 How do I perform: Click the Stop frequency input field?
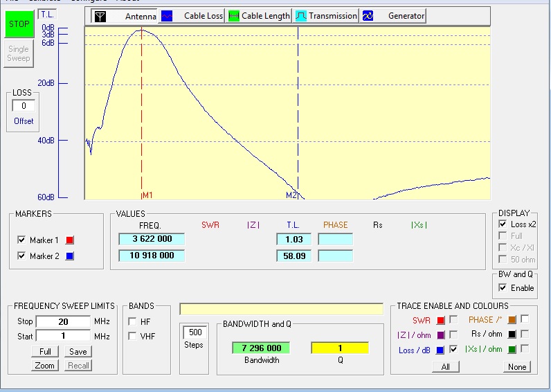63,321
